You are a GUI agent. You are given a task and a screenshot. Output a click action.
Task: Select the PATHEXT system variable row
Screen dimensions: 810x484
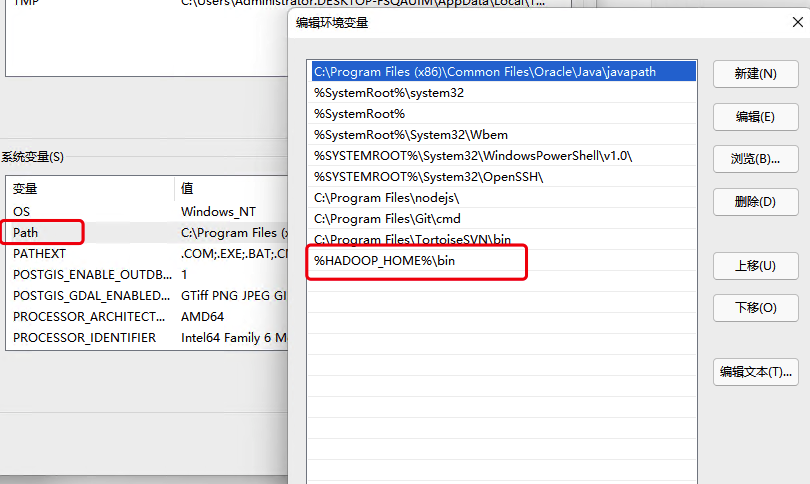click(39, 254)
